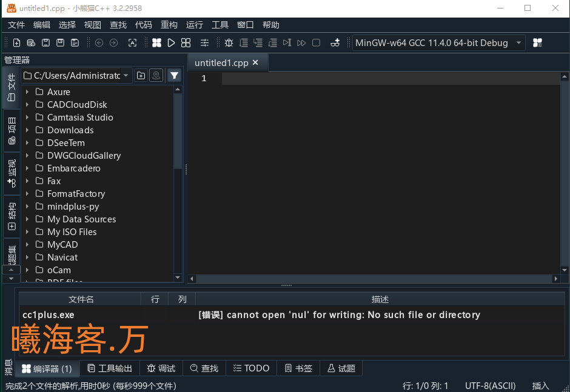Step over the next statement in debugger

[243, 42]
